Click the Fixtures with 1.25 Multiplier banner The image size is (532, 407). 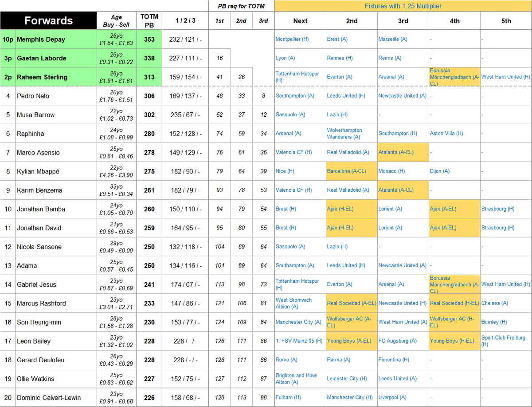point(403,6)
